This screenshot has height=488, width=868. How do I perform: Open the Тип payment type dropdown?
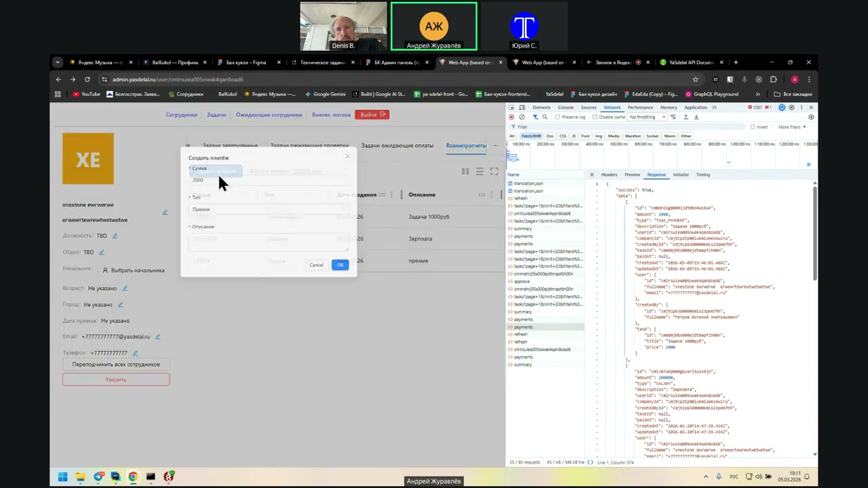[x=268, y=209]
